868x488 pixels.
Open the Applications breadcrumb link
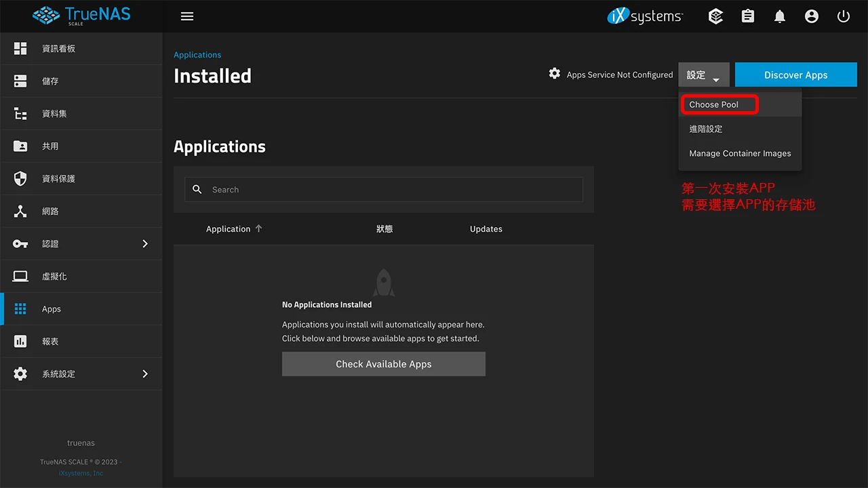tap(197, 54)
